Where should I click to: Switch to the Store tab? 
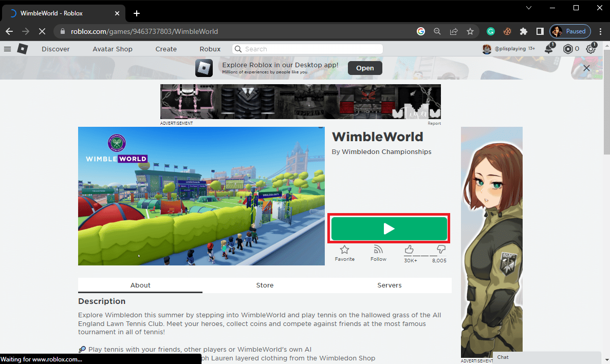(265, 285)
